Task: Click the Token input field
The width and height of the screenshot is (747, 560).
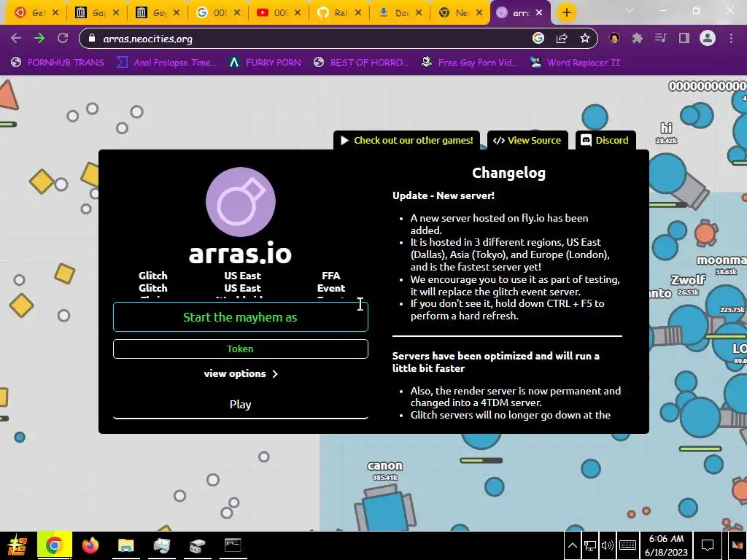Action: pyautogui.click(x=240, y=349)
